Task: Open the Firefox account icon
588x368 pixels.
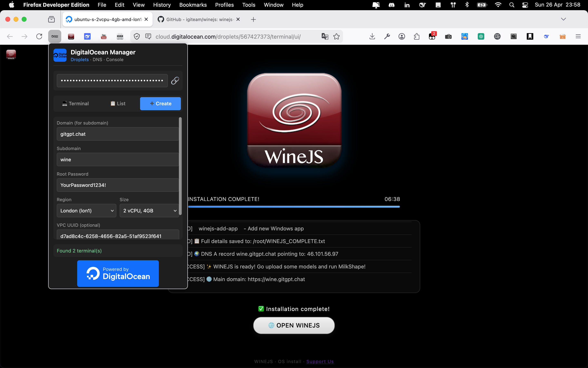Action: point(402,37)
